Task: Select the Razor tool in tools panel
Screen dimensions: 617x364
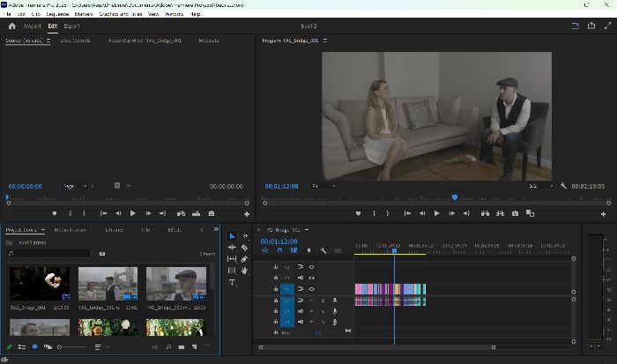Action: pos(244,248)
